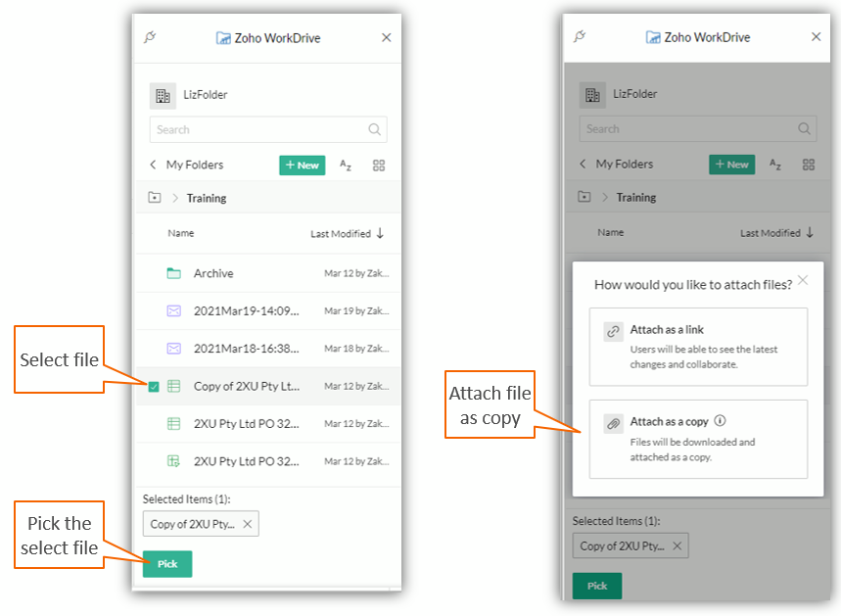Choose Attach as a copy option
This screenshot has height=616, width=841.
(x=698, y=439)
